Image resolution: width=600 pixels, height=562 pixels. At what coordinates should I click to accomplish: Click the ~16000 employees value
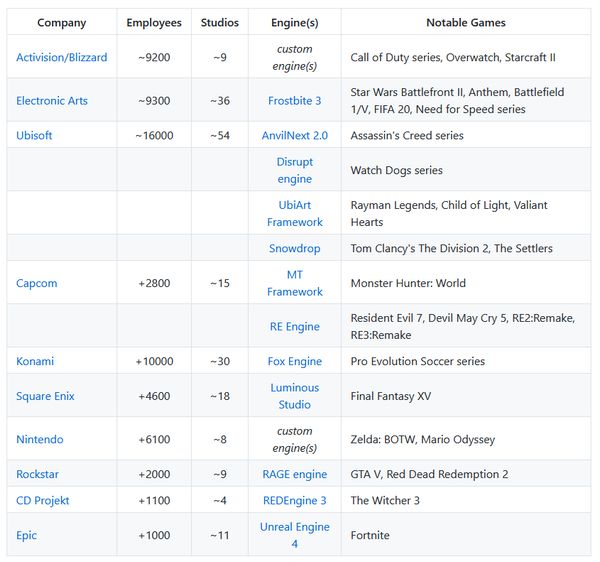154,135
